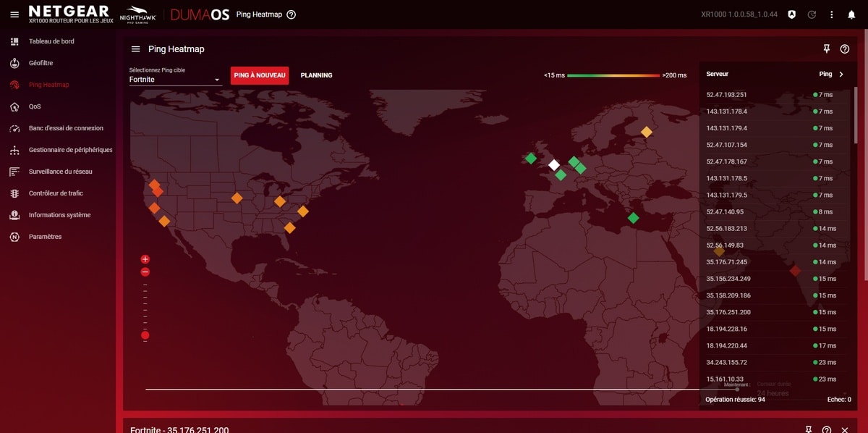The width and height of the screenshot is (868, 433).
Task: Go to Géofiltre in the sidebar
Action: pos(41,63)
